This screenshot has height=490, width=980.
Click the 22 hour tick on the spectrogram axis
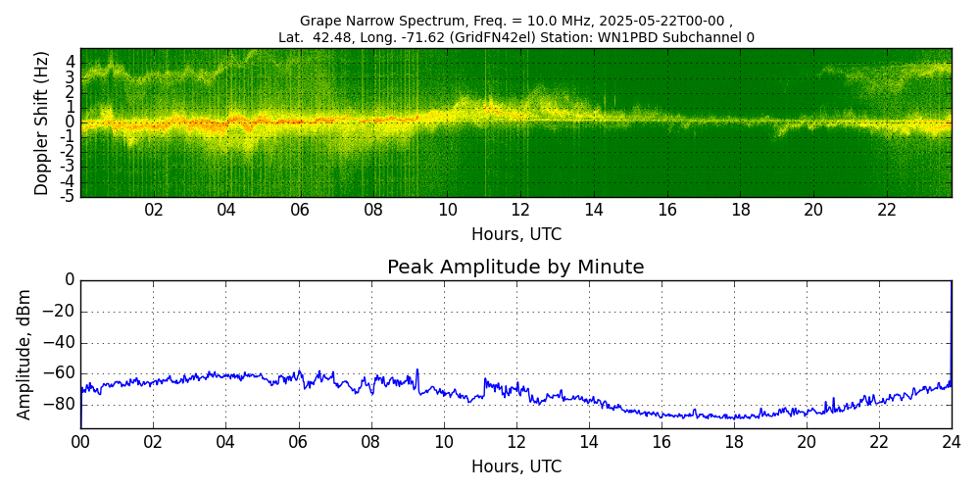point(887,211)
